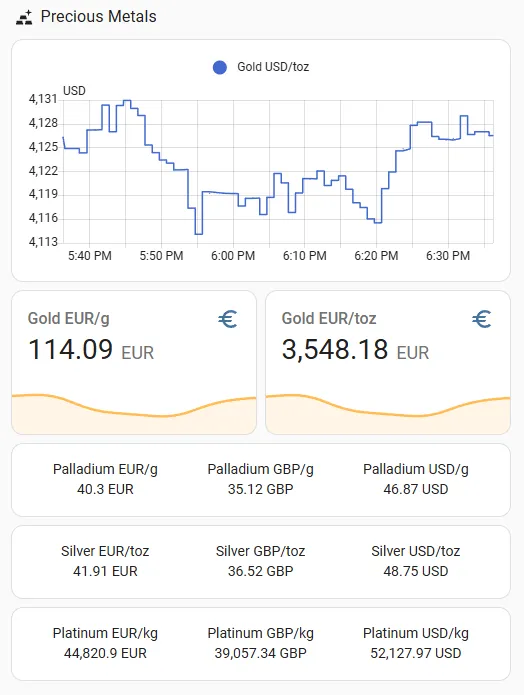The height and width of the screenshot is (695, 524).
Task: Click the 52,127.97 USD platinum value
Action: click(x=416, y=653)
